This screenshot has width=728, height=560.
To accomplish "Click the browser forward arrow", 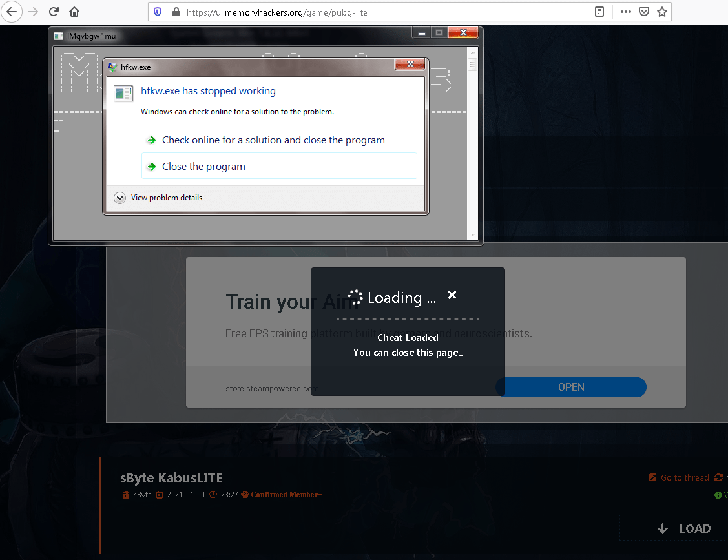I will point(33,12).
